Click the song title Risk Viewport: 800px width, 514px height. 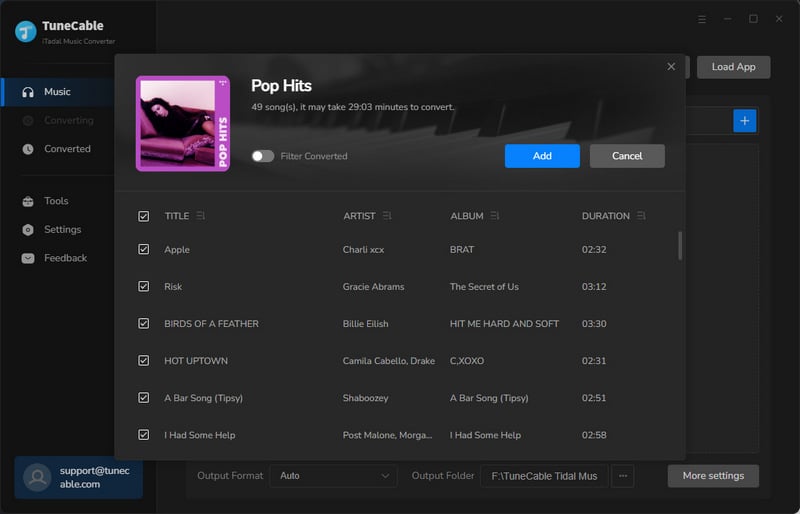pyautogui.click(x=173, y=287)
